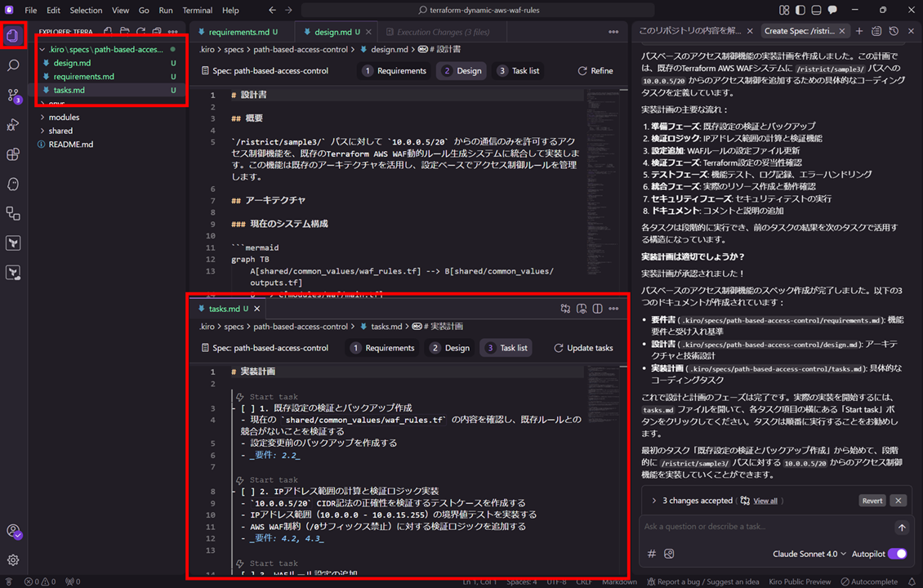Open the Search view in activity bar

point(13,65)
